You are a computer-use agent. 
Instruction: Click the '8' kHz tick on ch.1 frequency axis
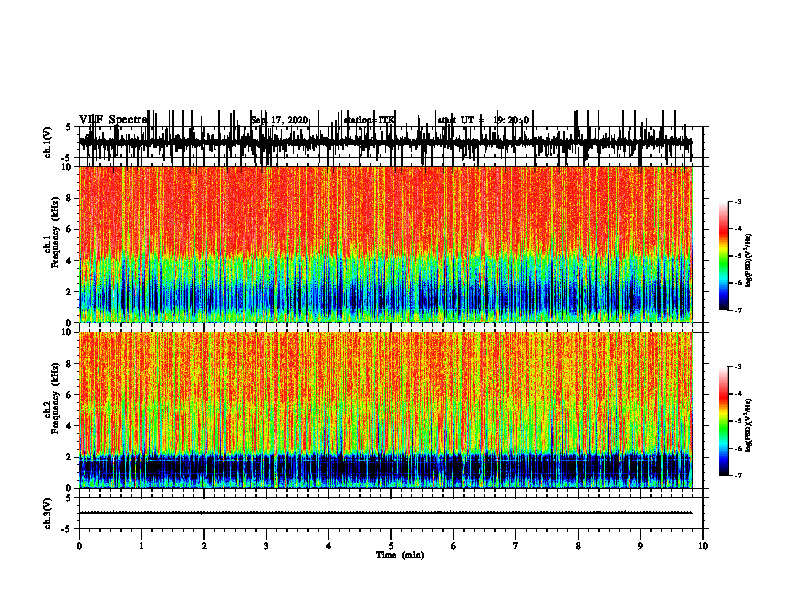click(x=70, y=198)
